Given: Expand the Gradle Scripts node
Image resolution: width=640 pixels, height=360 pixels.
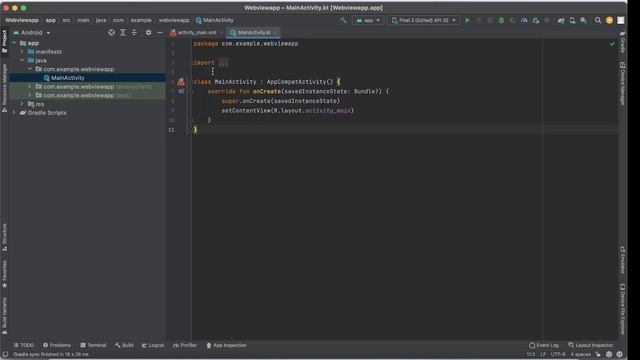Looking at the screenshot, I should 15,113.
